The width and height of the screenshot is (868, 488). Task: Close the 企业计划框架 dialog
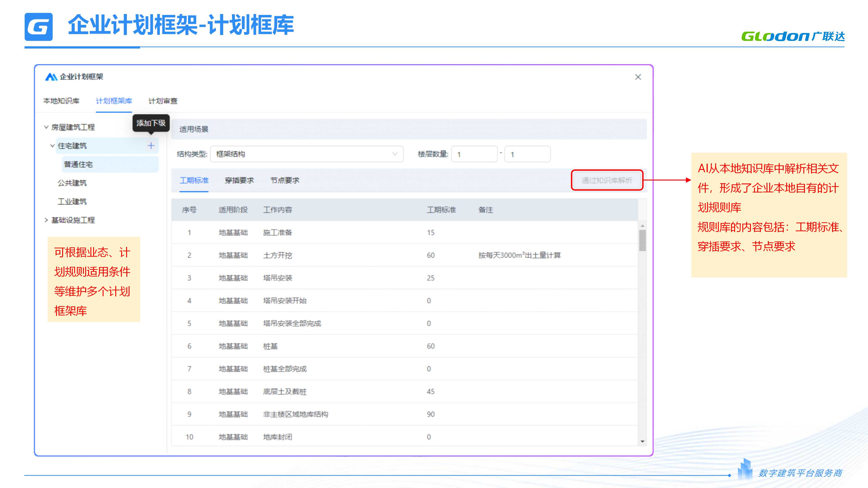(638, 77)
